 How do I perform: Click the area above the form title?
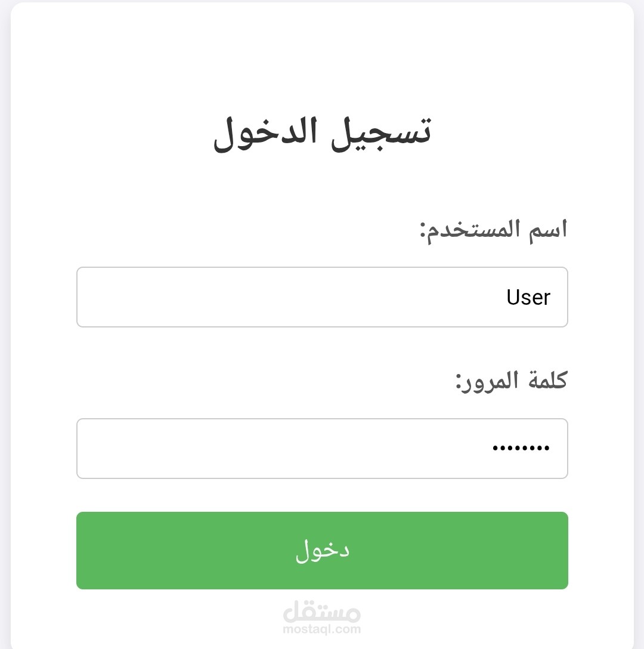pos(322,60)
